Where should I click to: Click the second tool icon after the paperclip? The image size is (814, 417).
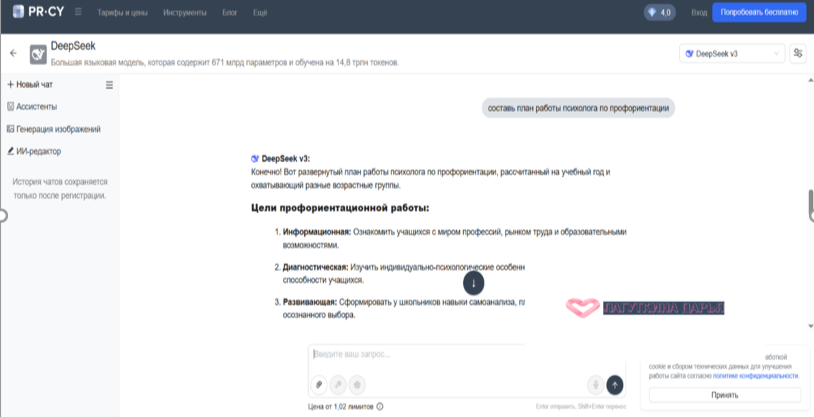(x=338, y=385)
